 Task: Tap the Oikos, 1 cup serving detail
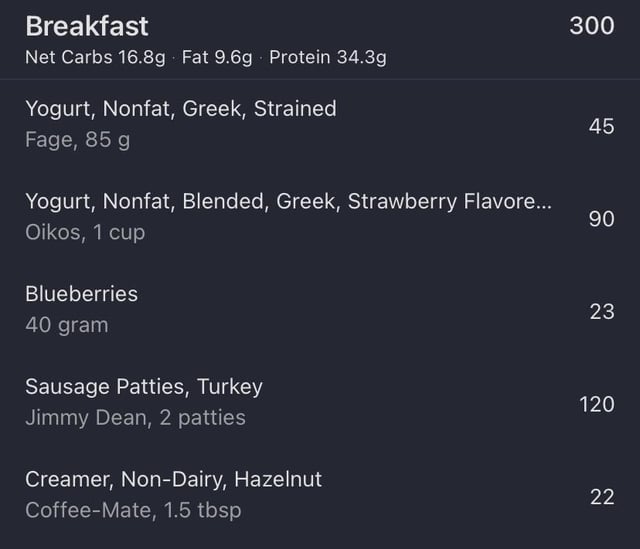tap(85, 233)
